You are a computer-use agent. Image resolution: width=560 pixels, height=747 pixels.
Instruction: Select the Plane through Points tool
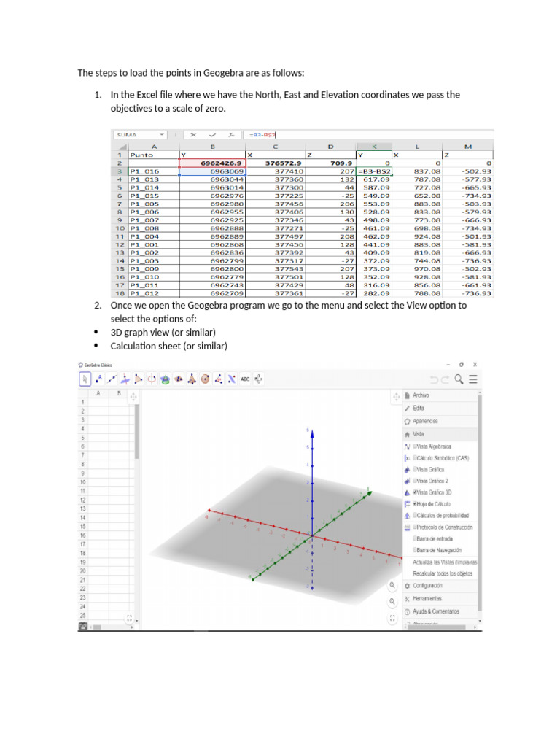(x=178, y=379)
